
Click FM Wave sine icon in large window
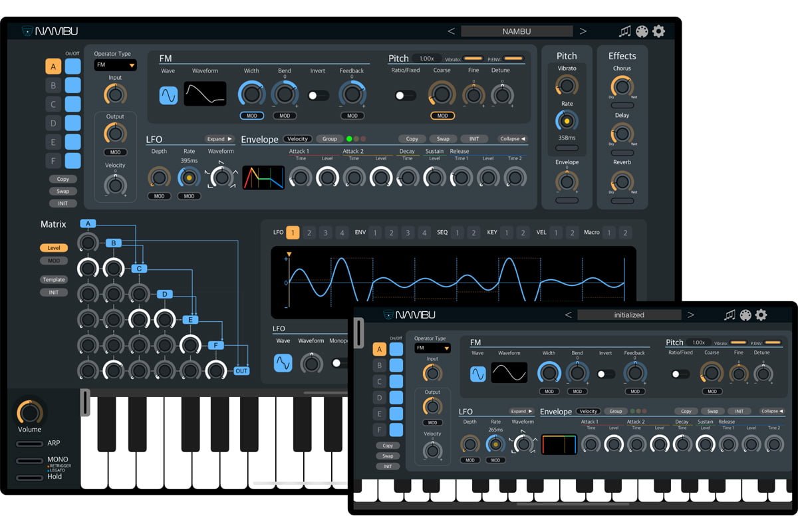[168, 95]
